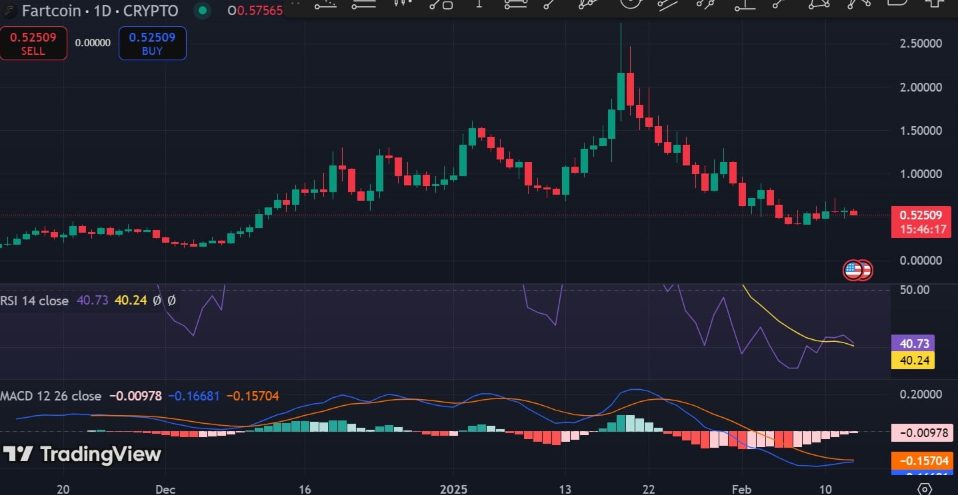
Task: Click the 2025 label on time axis
Action: (x=453, y=489)
